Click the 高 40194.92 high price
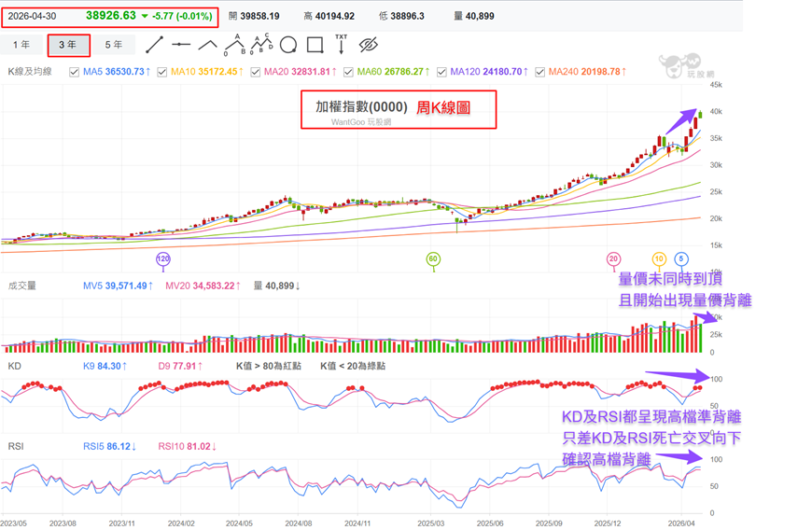The width and height of the screenshot is (812, 530). click(329, 16)
